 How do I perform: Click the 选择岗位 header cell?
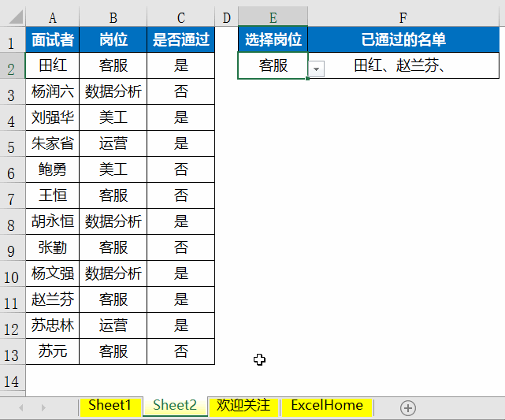(273, 39)
